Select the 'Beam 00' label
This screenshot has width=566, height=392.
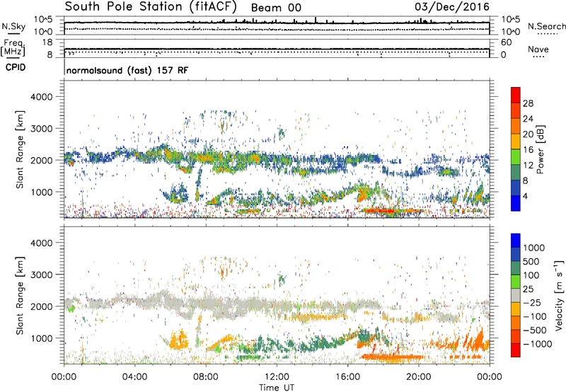276,8
